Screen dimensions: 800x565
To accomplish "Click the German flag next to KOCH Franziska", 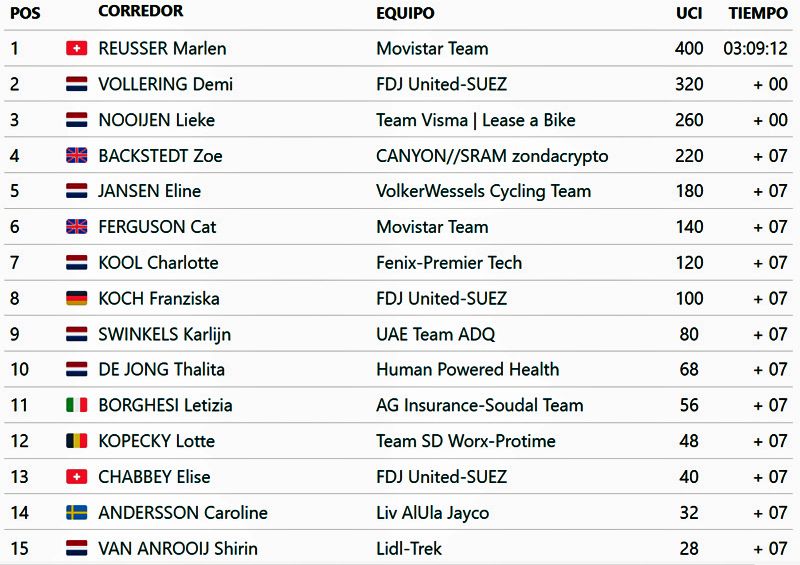I will click(76, 299).
